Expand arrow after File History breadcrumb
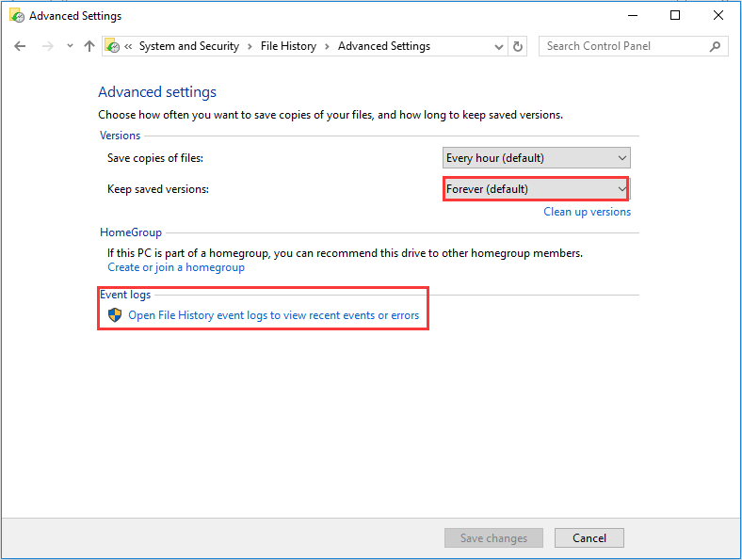Viewport: 742px width, 560px height. [327, 46]
